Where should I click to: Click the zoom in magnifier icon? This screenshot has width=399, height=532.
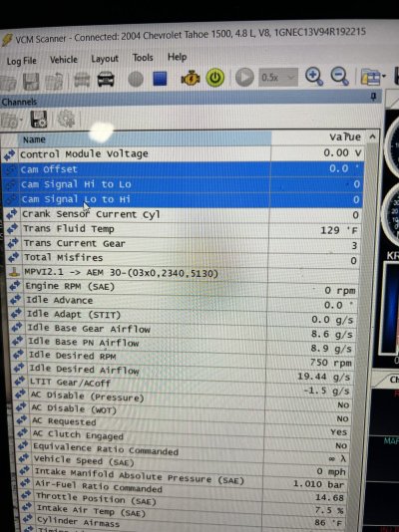click(x=314, y=77)
